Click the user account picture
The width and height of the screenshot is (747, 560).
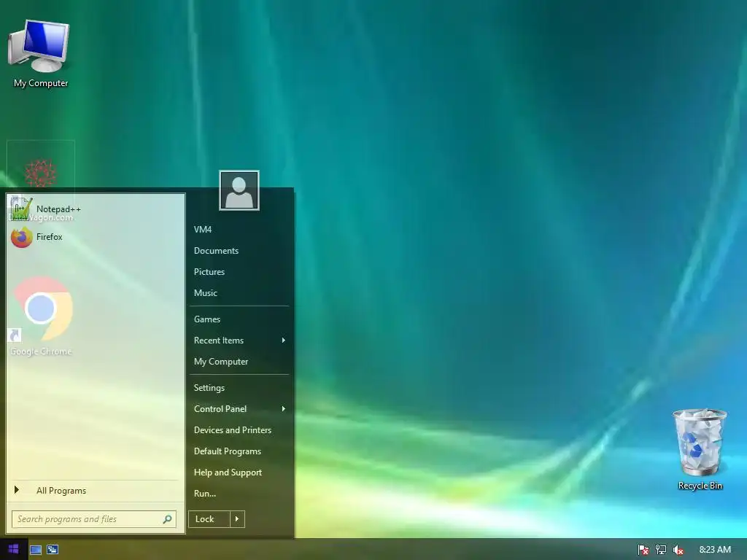tap(239, 190)
